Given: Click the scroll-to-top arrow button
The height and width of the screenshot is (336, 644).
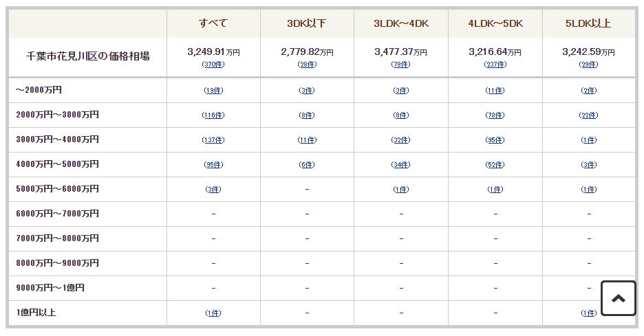Looking at the screenshot, I should pos(618,298).
